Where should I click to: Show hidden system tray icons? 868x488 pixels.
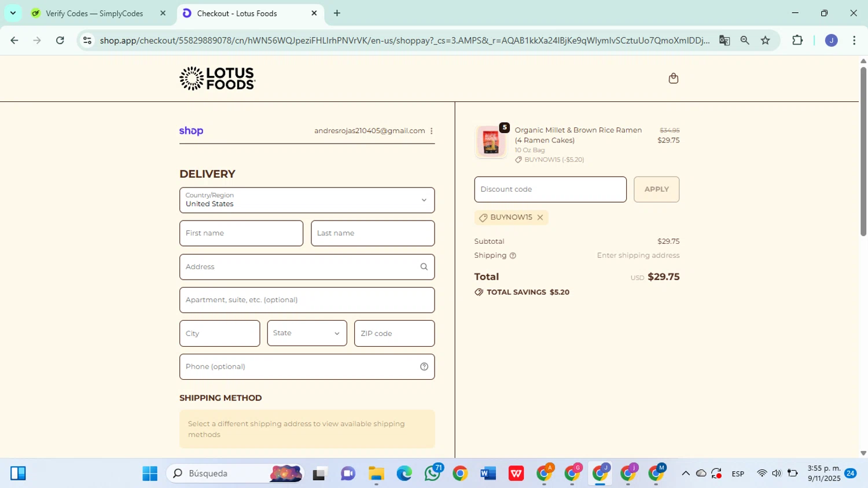686,474
